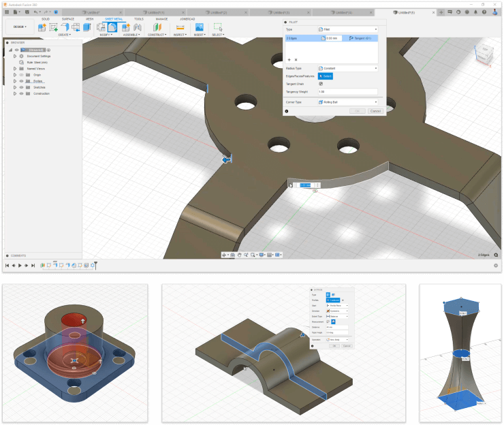Select the Joint tool icon
This screenshot has height=425, width=504.
[x=138, y=28]
